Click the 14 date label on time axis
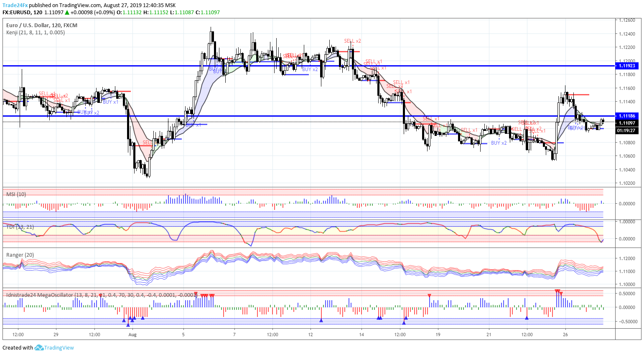The image size is (644, 355). point(361,335)
